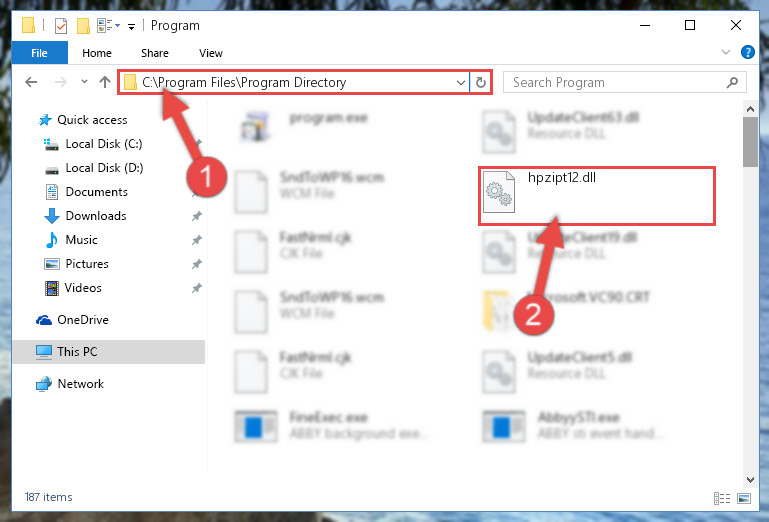Click inside the Search Program field
The image size is (769, 522).
click(615, 82)
